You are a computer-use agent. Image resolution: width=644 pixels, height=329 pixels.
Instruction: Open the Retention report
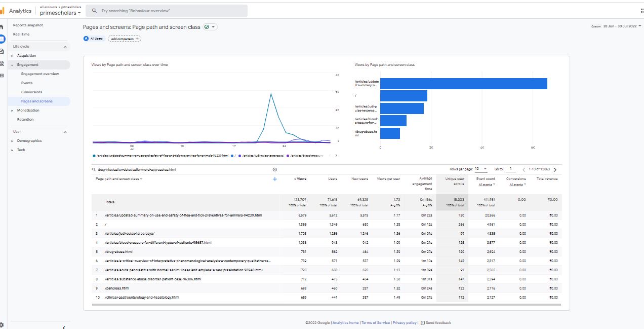25,120
